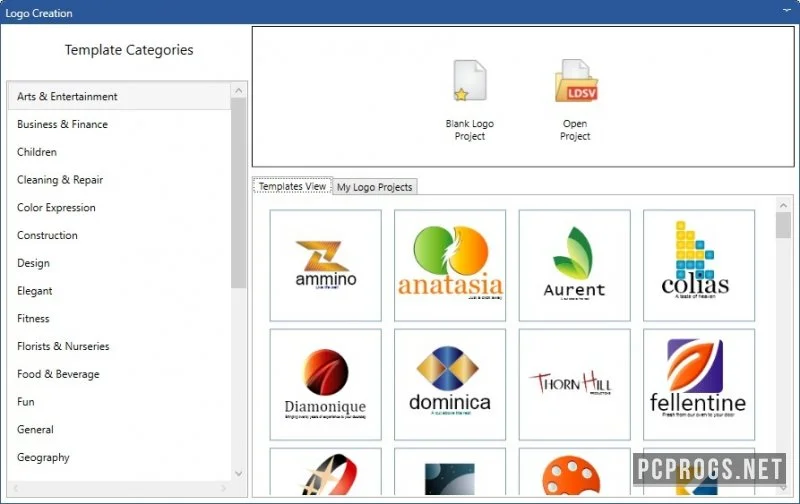This screenshot has height=504, width=800.
Task: Choose the Florists & Nurseries category
Action: click(119, 346)
